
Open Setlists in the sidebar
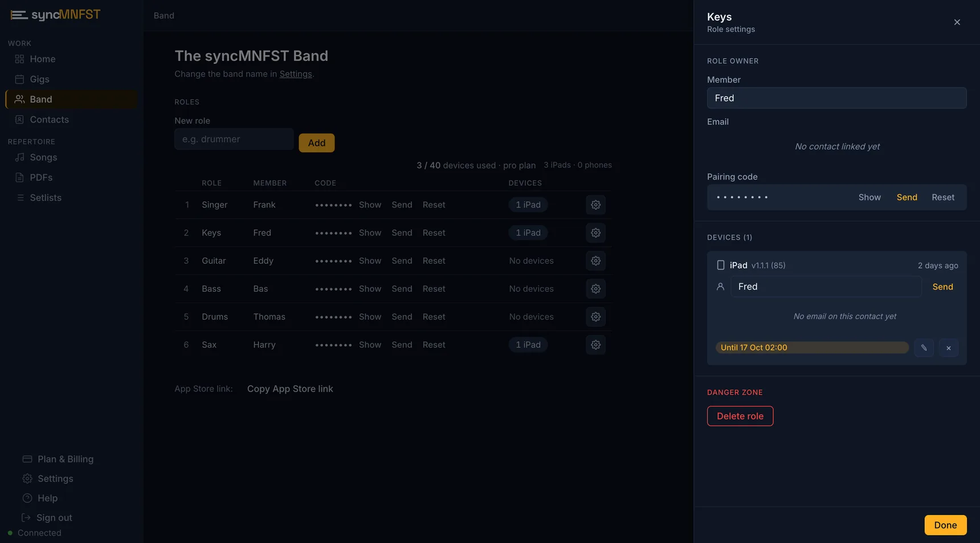click(x=71, y=198)
